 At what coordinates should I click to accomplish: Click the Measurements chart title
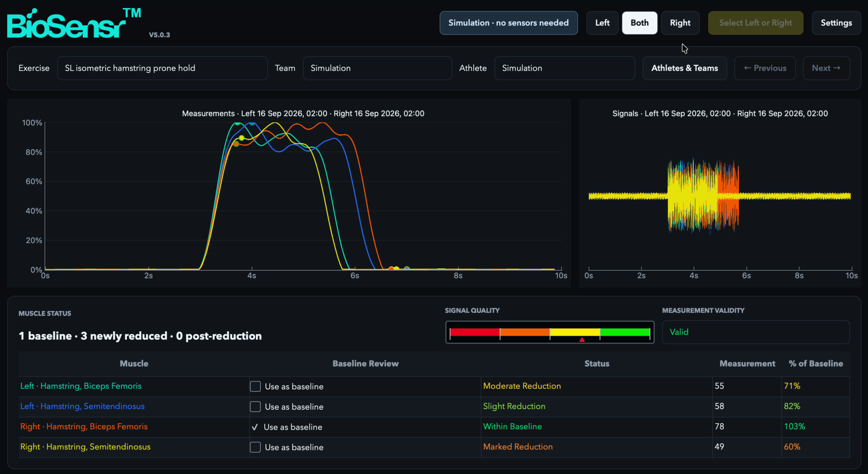(x=303, y=113)
